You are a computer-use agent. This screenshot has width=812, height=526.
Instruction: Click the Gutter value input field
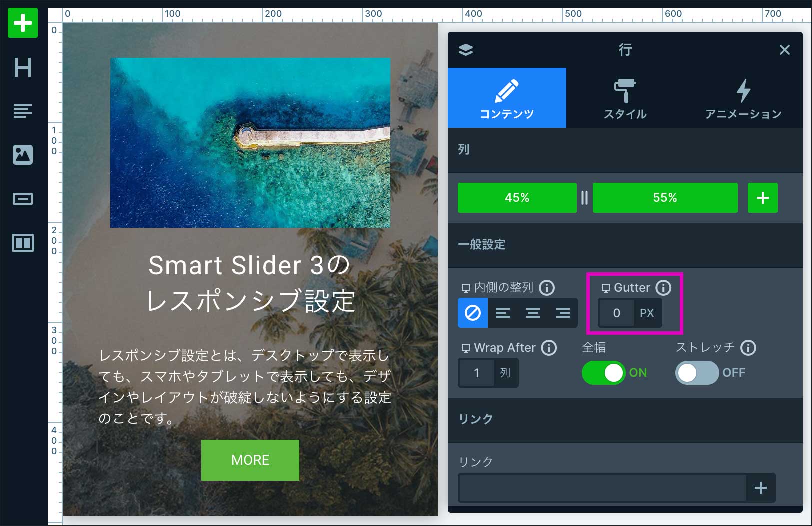[x=617, y=313]
